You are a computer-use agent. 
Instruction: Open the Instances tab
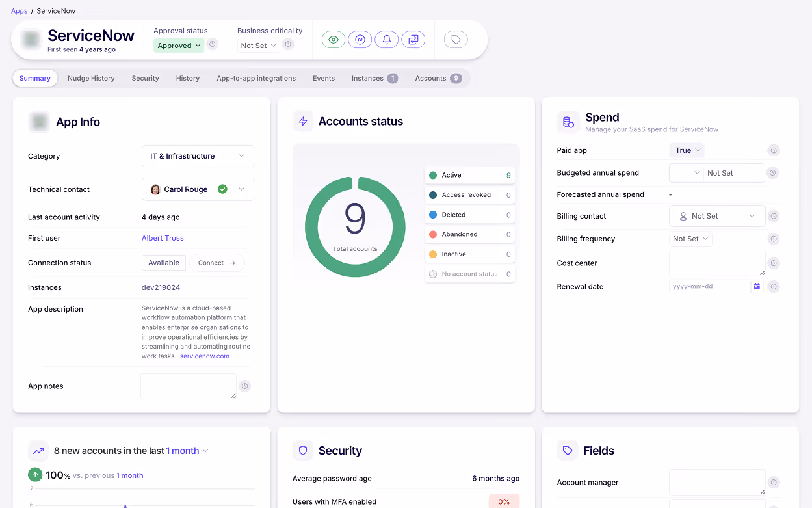coord(374,78)
